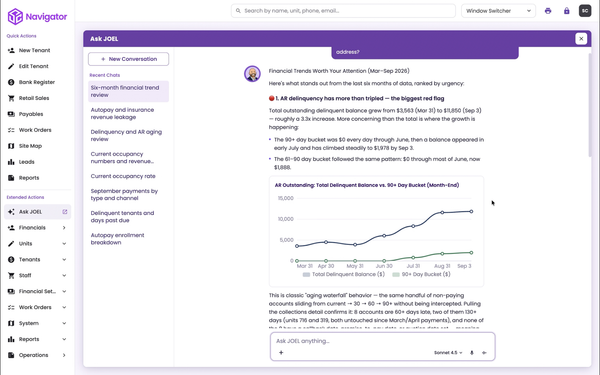Open Delinquent tenants and days past due chat

tap(129, 217)
